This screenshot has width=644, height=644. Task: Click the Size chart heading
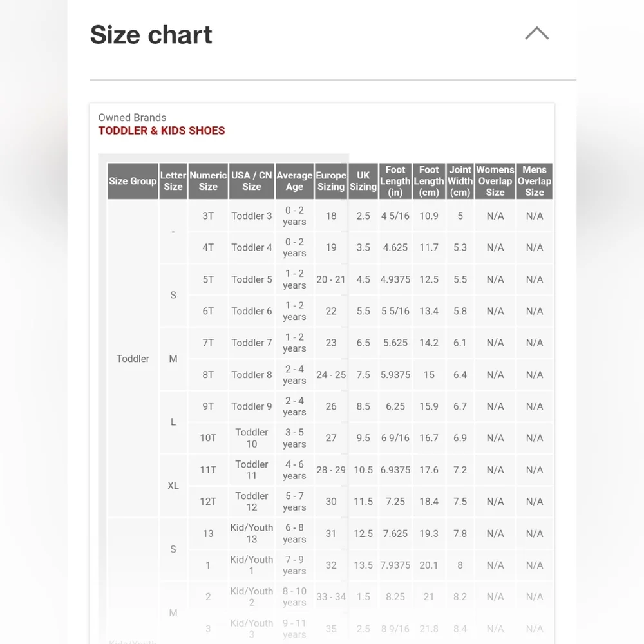click(151, 35)
